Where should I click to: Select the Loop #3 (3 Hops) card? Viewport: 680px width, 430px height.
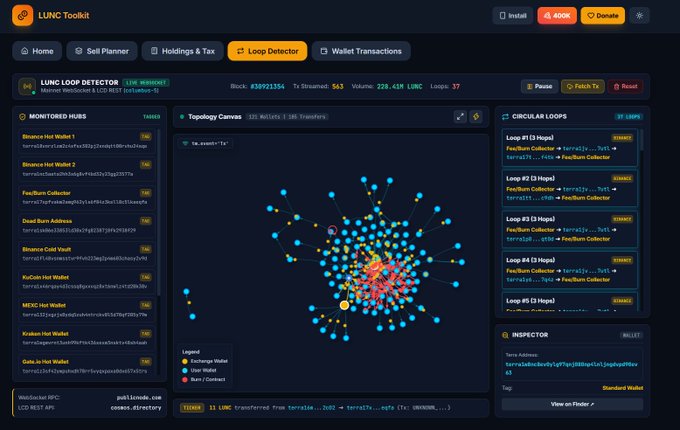(x=569, y=229)
